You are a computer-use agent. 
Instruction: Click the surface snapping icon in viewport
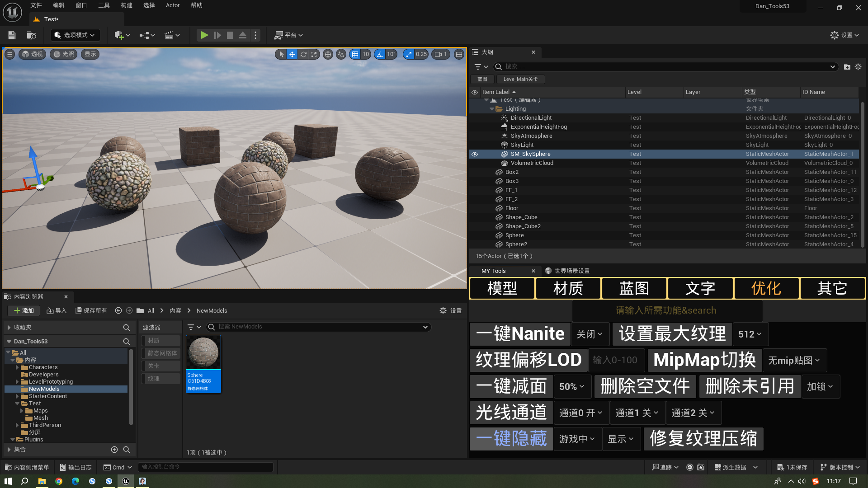point(341,54)
